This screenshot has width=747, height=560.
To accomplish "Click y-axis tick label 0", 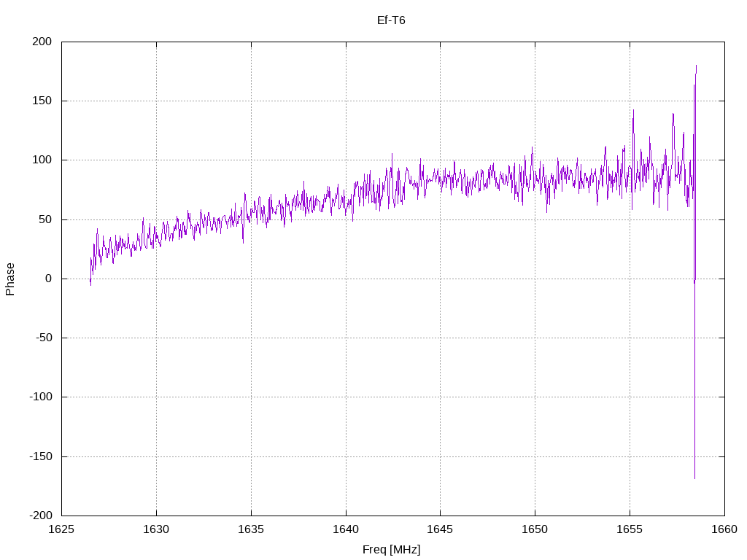I will [x=49, y=279].
